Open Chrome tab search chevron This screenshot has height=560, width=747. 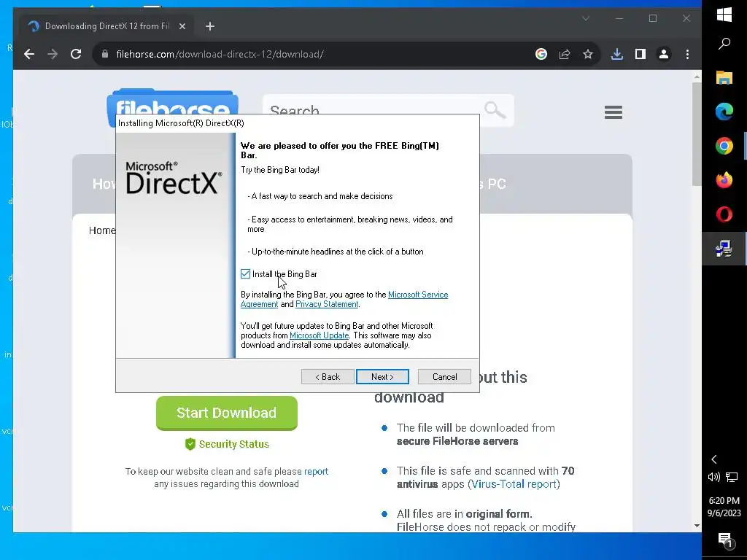586,18
